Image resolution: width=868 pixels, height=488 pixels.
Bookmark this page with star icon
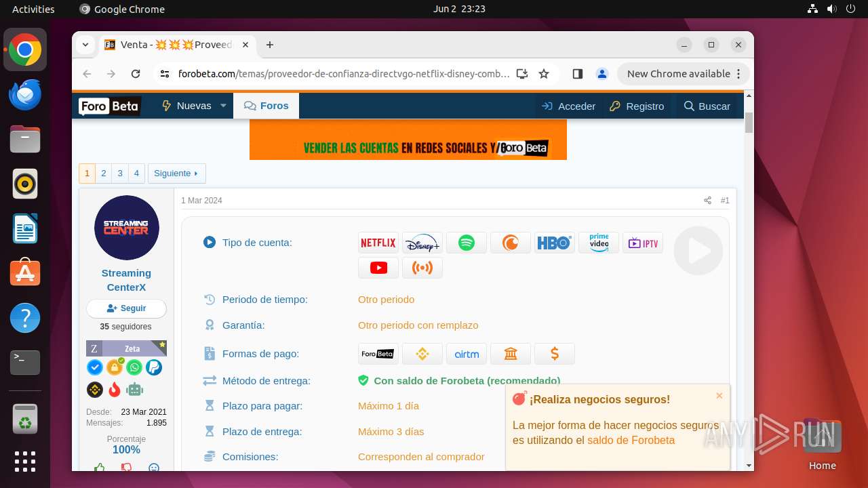tap(544, 74)
